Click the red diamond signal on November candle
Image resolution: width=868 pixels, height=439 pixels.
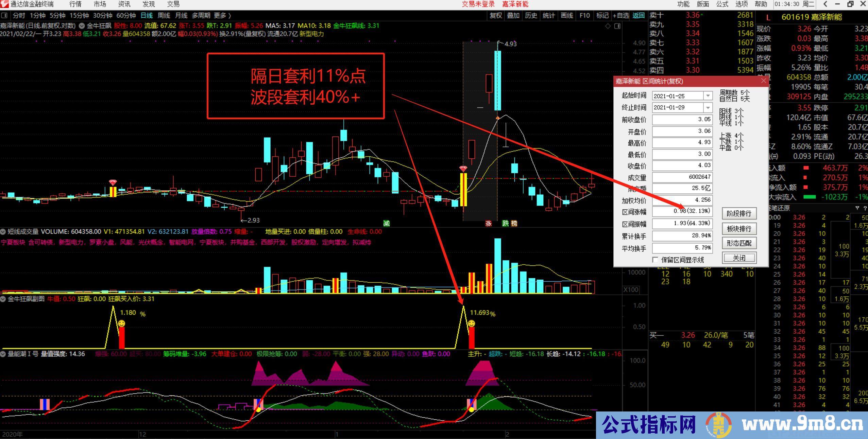pyautogui.click(x=113, y=183)
